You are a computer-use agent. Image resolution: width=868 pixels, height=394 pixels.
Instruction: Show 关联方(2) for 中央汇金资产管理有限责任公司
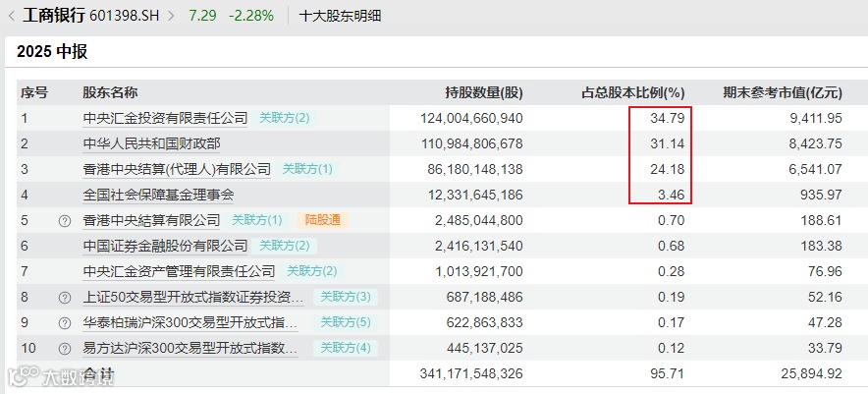311,271
